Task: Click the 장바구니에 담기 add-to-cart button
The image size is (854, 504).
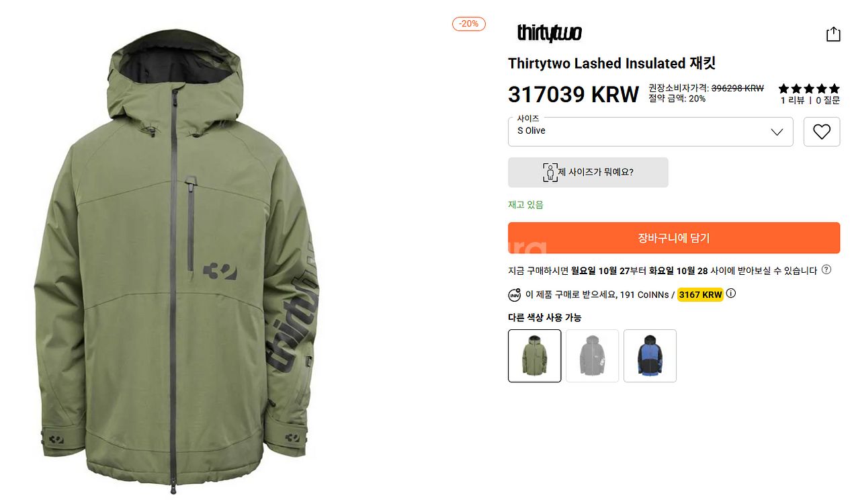Action: click(674, 238)
